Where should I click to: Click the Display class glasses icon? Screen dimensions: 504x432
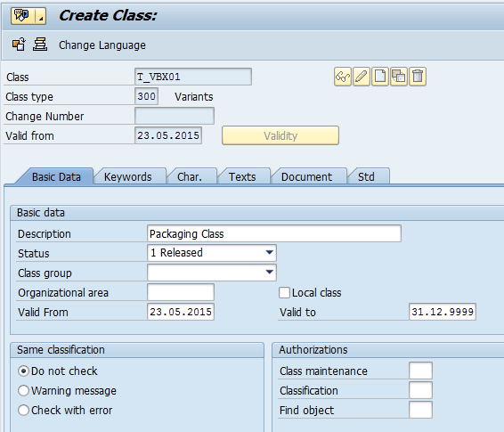click(x=343, y=77)
